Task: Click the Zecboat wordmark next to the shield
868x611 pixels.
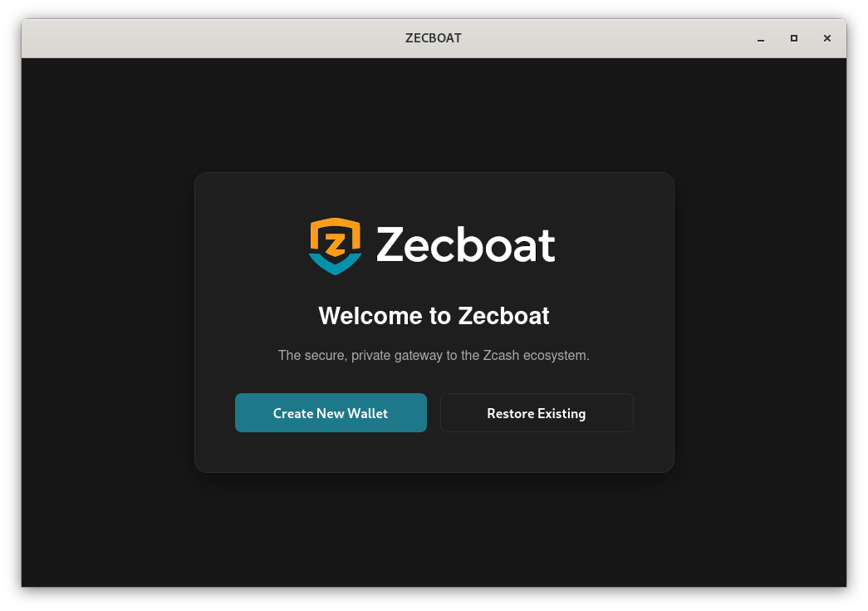Action: (465, 245)
